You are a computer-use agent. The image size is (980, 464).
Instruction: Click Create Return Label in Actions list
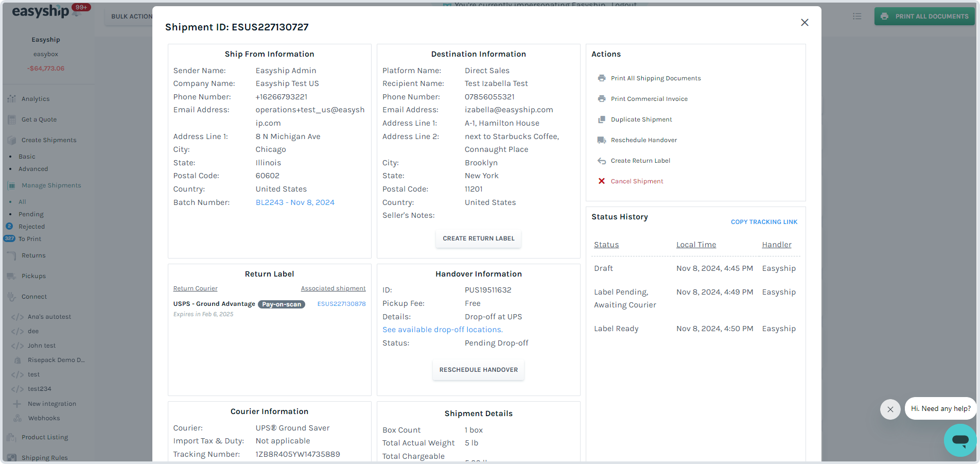click(640, 161)
